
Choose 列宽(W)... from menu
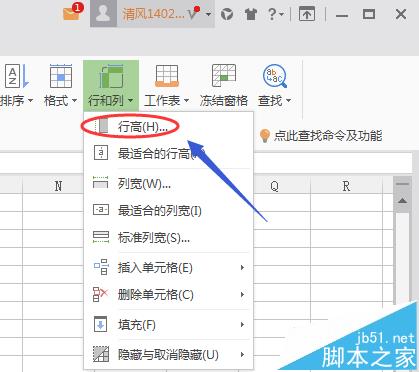coord(168,184)
